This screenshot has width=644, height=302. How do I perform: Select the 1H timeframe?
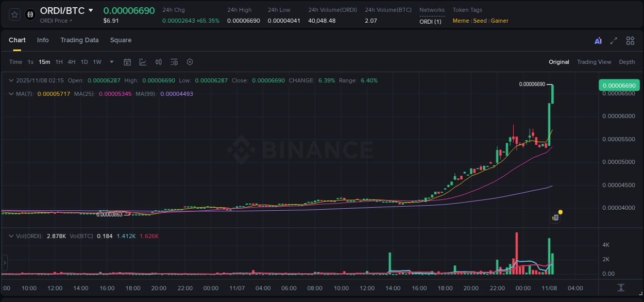pos(59,62)
